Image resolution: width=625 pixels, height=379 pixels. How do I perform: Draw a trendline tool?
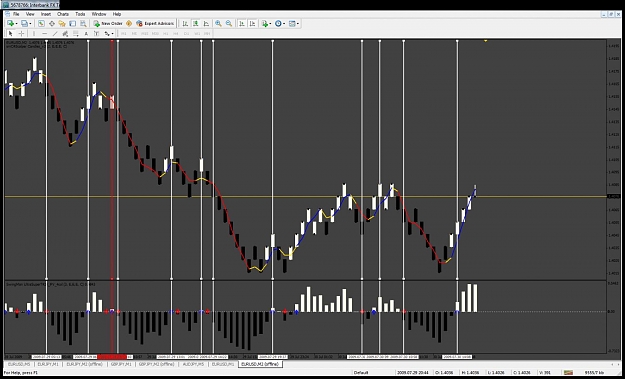[x=55, y=33]
